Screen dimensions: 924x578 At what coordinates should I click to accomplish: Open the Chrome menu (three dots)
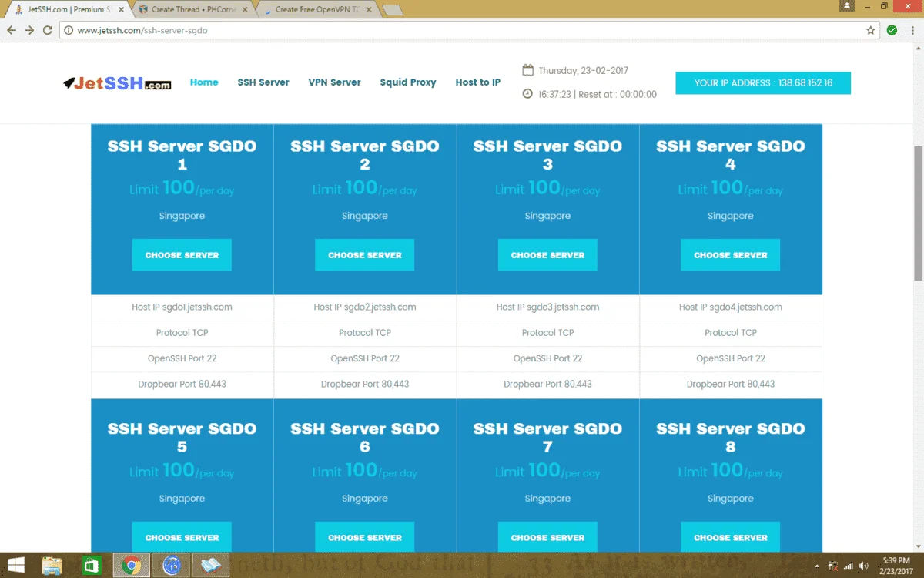coord(912,30)
